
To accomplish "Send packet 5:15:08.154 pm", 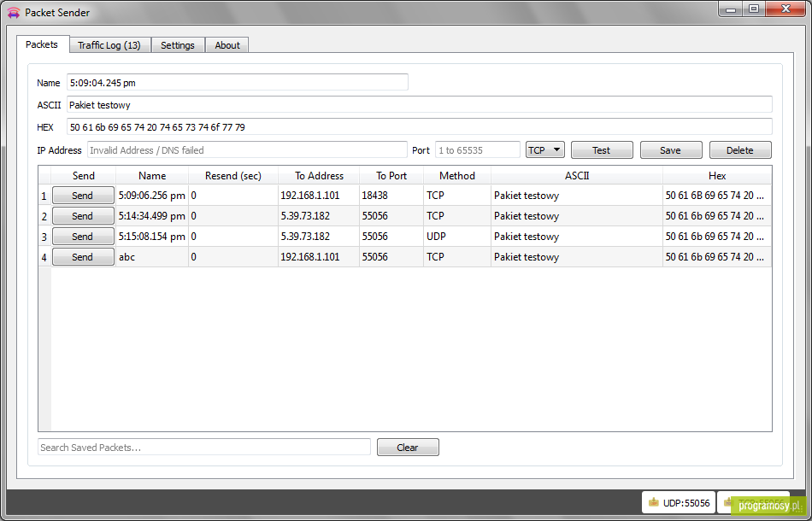I will pyautogui.click(x=83, y=237).
